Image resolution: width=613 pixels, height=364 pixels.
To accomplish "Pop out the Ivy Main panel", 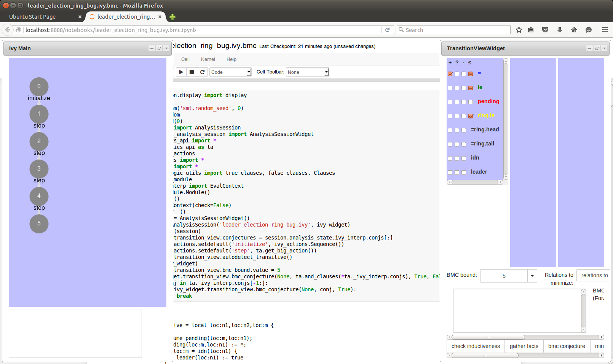I will click(x=159, y=48).
